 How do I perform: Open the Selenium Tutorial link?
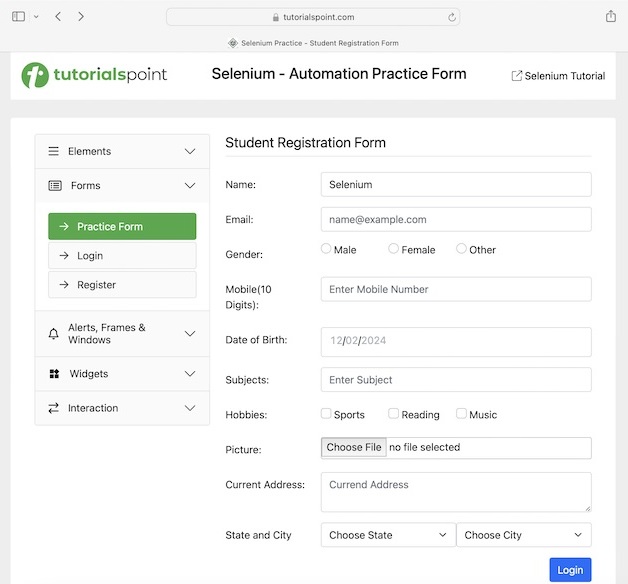[558, 76]
